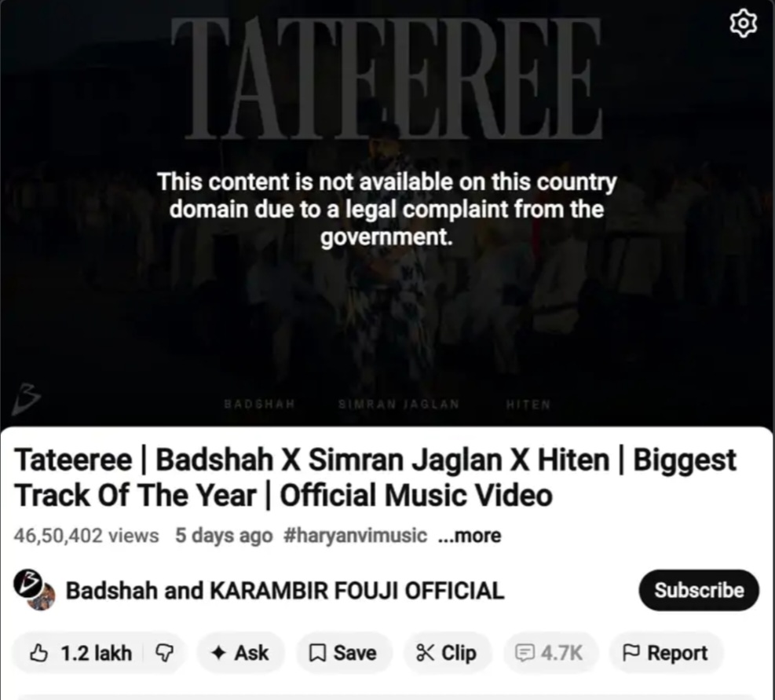The height and width of the screenshot is (700, 775).
Task: Click the blocked video message area
Action: [386, 209]
